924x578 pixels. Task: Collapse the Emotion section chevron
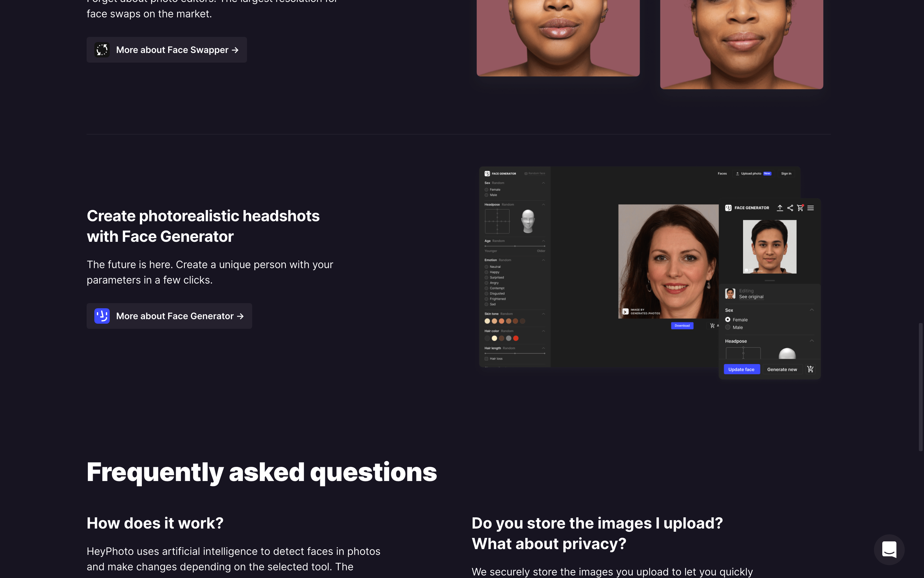point(543,260)
